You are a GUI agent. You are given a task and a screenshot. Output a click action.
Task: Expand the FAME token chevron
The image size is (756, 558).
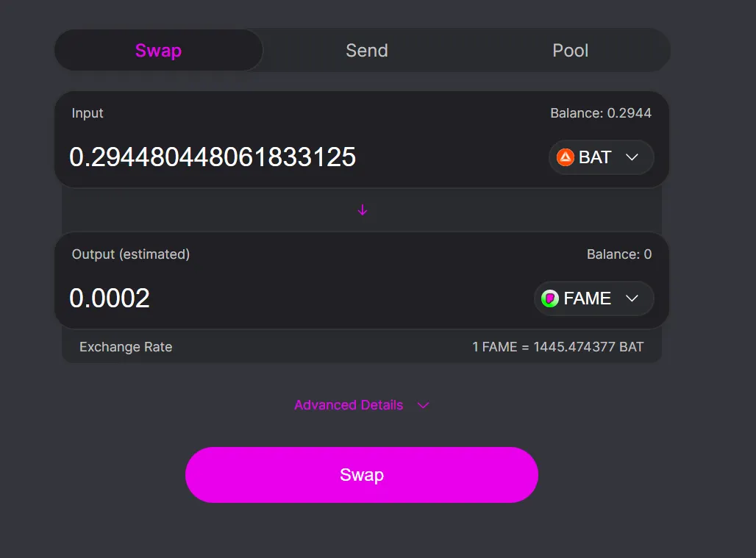click(x=631, y=298)
